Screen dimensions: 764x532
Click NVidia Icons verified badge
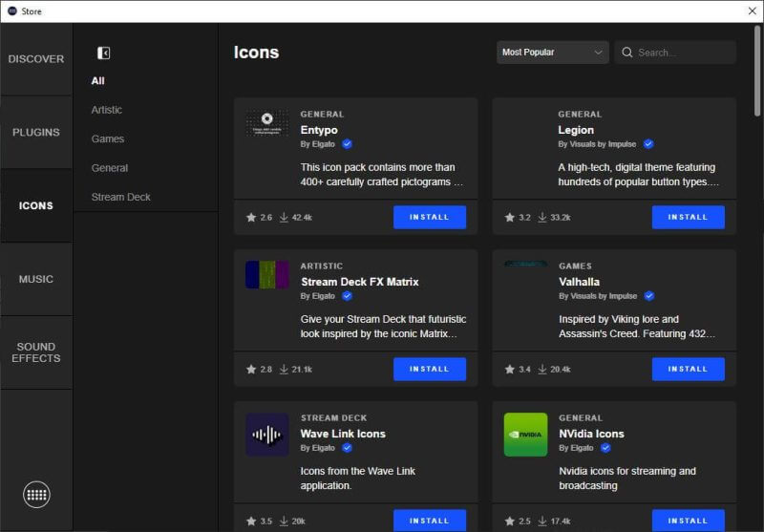[605, 448]
